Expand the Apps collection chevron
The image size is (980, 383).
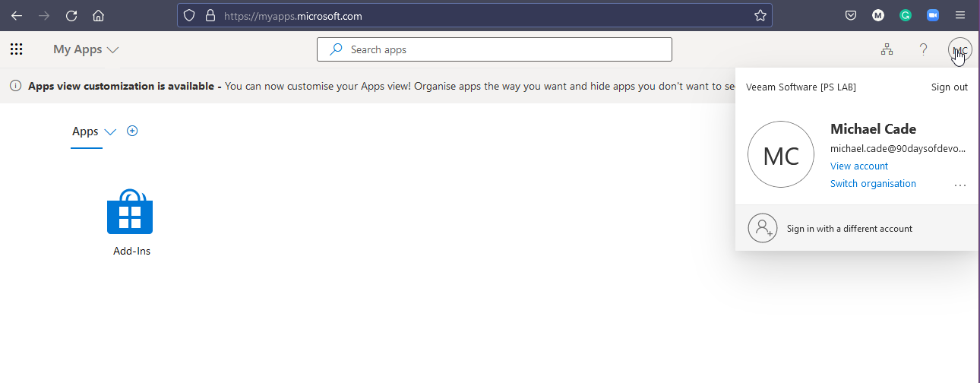coord(110,131)
